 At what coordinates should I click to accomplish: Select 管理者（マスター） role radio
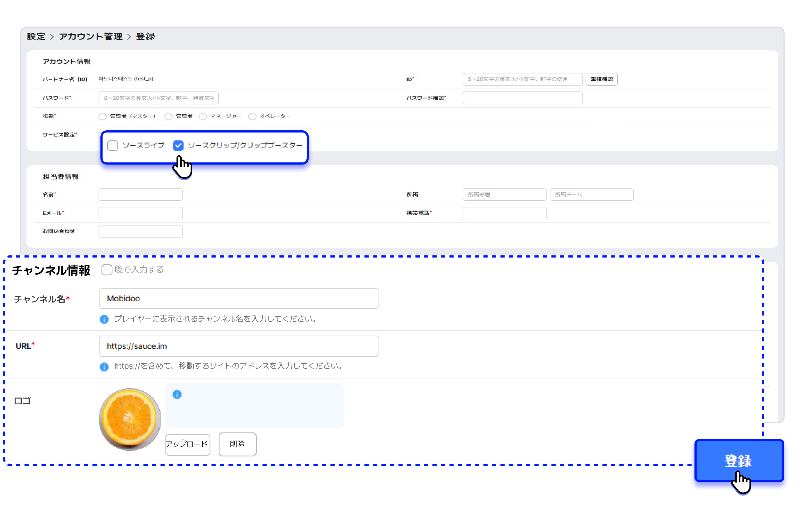(x=103, y=116)
